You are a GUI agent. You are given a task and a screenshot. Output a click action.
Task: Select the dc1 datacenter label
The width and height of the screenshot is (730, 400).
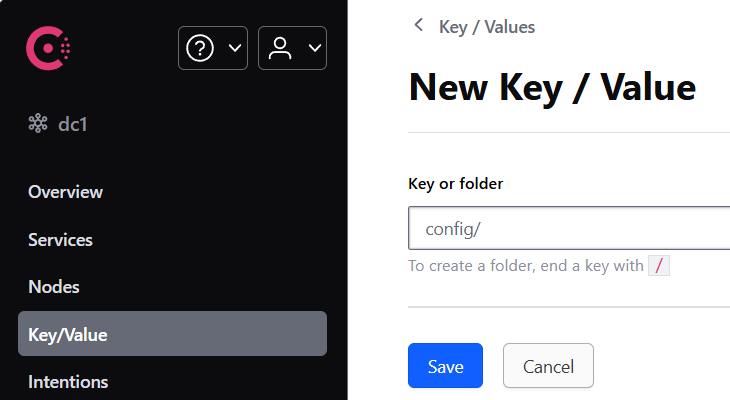[73, 124]
